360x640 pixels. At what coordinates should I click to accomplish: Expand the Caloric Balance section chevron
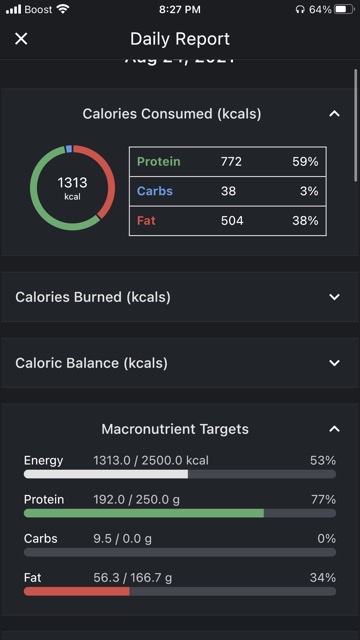pos(334,363)
